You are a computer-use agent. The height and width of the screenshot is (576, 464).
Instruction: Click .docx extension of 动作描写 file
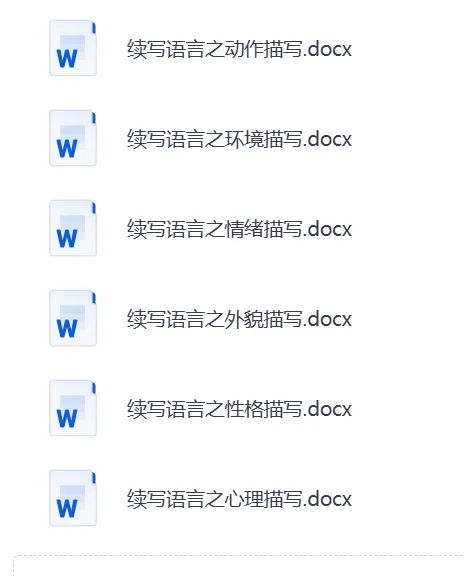[327, 49]
